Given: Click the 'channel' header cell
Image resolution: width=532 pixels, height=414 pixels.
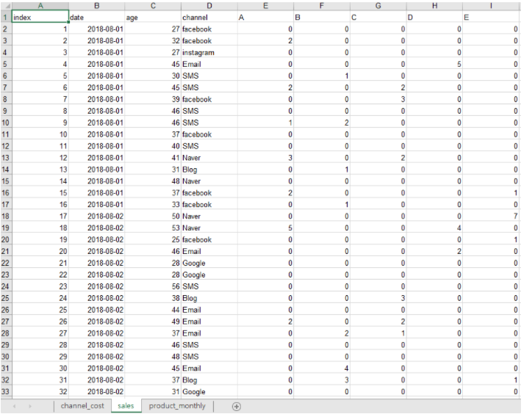Looking at the screenshot, I should pos(209,18).
